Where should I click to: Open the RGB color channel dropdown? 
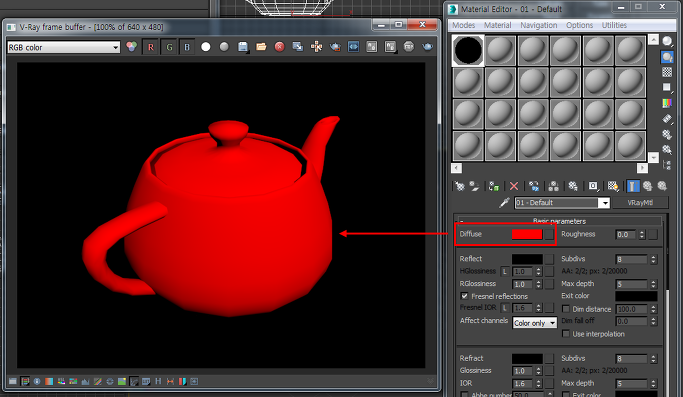click(x=64, y=47)
